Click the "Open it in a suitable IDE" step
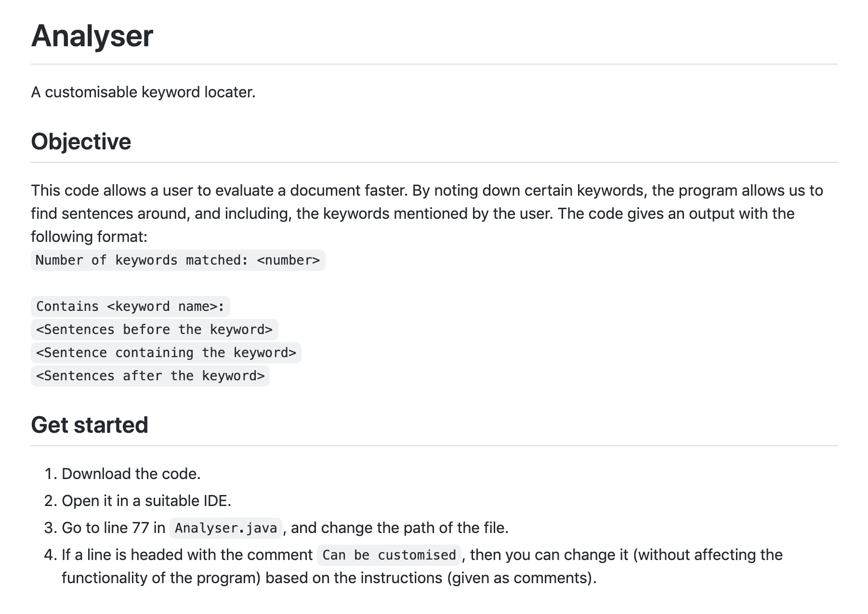Screen dimensions: 868x614 click(x=146, y=501)
